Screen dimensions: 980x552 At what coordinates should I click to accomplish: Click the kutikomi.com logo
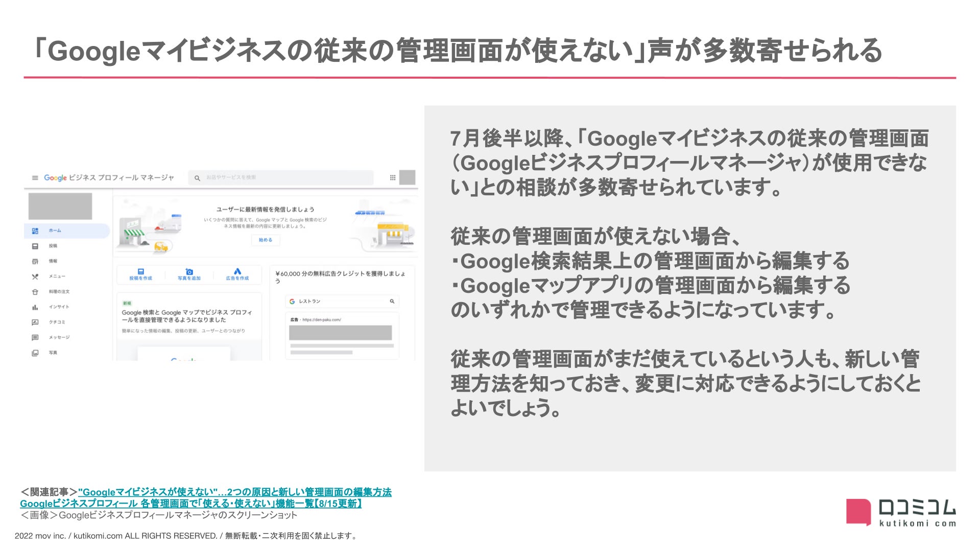click(x=901, y=513)
